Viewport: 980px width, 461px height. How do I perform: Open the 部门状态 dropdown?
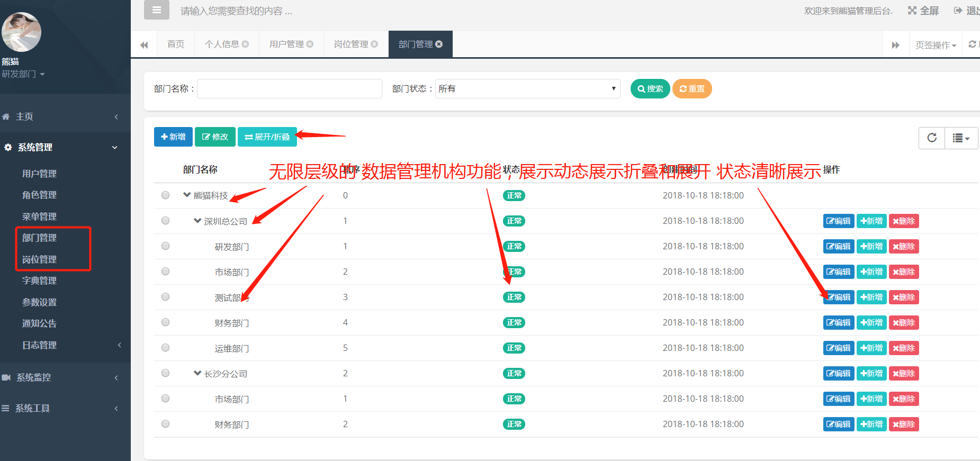coord(527,89)
